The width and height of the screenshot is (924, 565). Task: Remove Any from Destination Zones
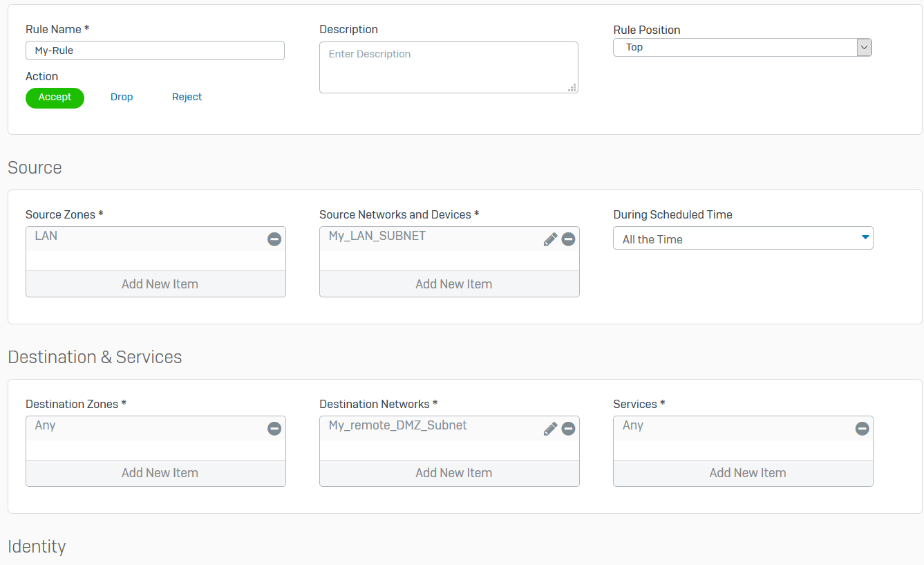[274, 429]
